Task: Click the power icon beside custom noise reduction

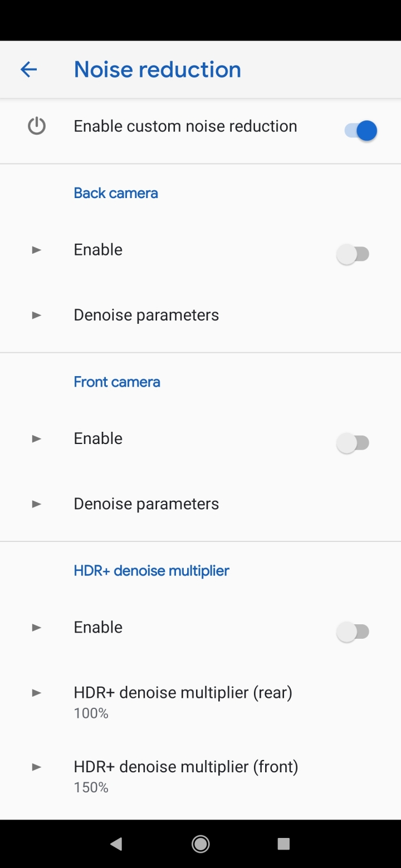Action: pos(37,126)
